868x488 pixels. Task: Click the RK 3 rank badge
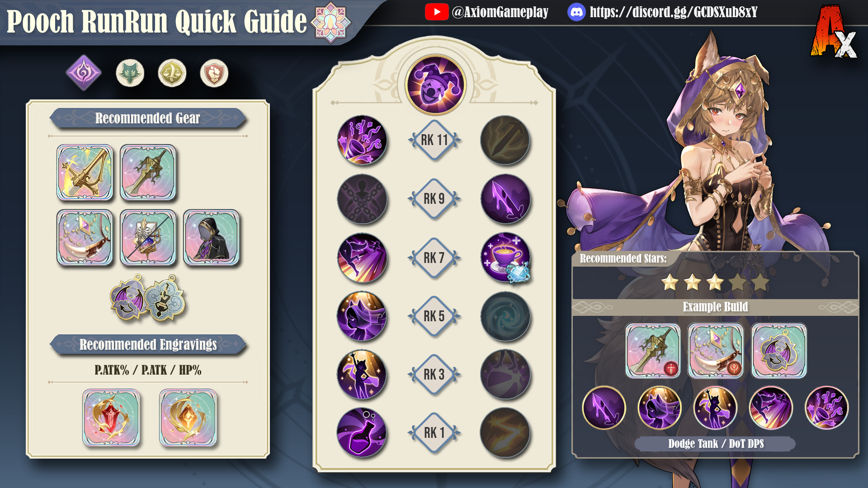tap(434, 375)
